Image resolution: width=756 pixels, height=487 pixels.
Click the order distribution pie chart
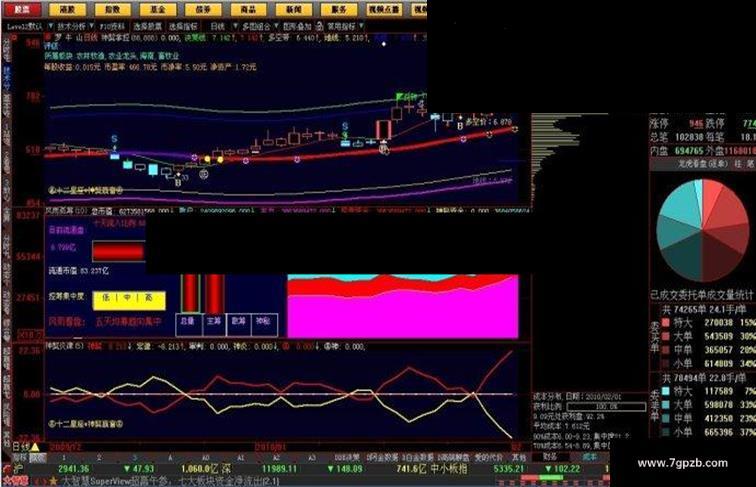click(703, 230)
